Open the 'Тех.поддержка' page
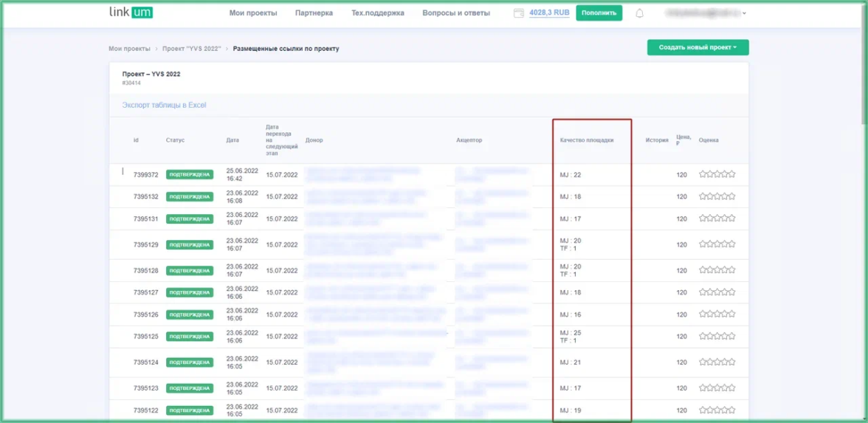 click(377, 13)
